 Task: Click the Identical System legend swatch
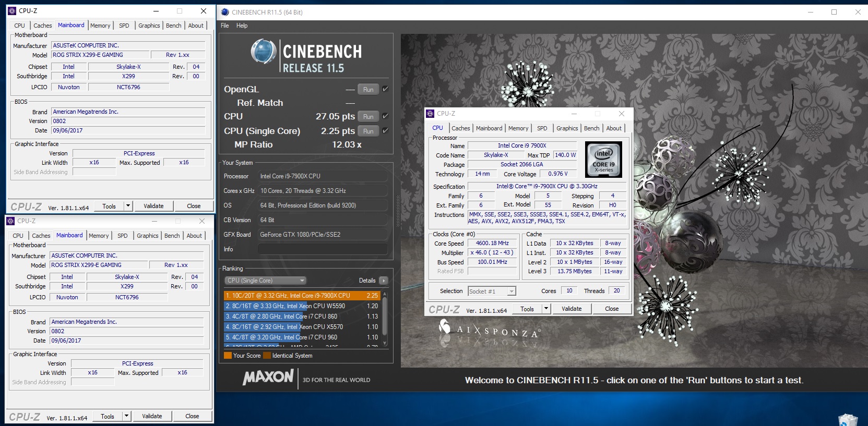click(267, 356)
